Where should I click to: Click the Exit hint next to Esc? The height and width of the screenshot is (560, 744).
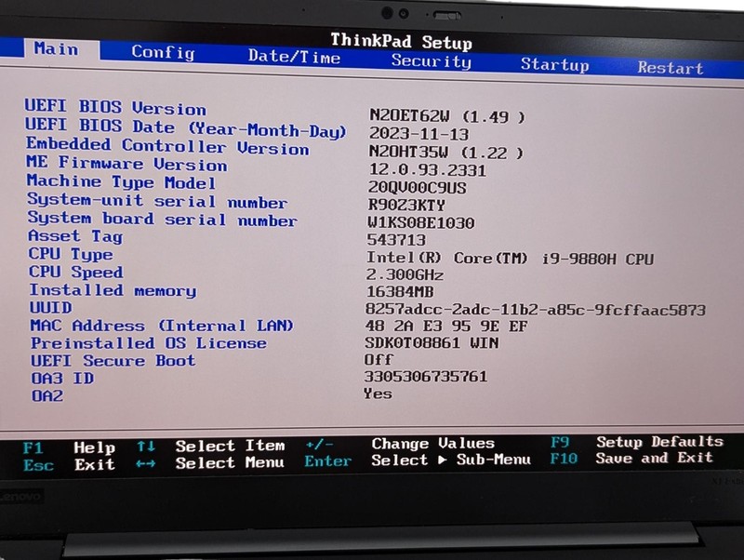(95, 464)
